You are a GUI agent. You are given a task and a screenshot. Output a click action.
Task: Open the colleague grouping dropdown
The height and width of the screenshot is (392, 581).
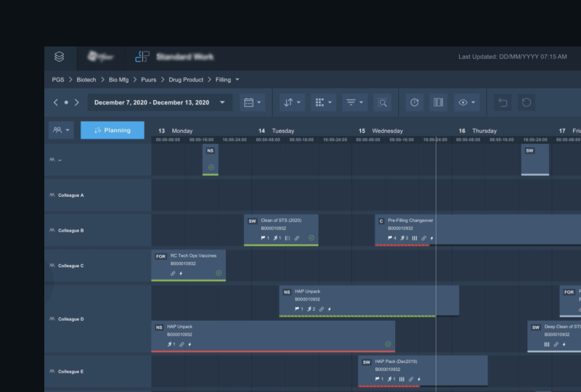[61, 130]
